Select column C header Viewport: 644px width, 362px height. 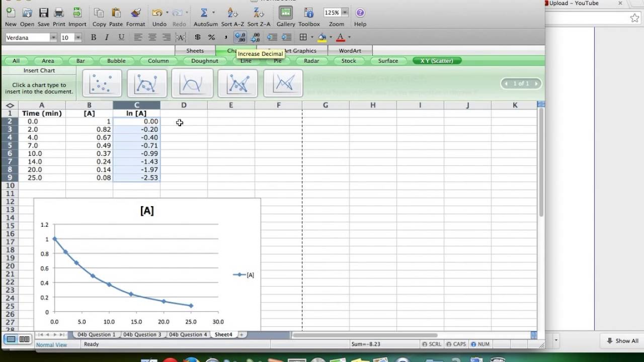(136, 105)
